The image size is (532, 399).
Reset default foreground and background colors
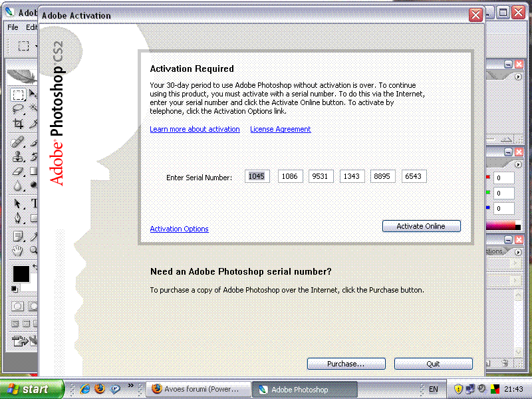[x=14, y=289]
